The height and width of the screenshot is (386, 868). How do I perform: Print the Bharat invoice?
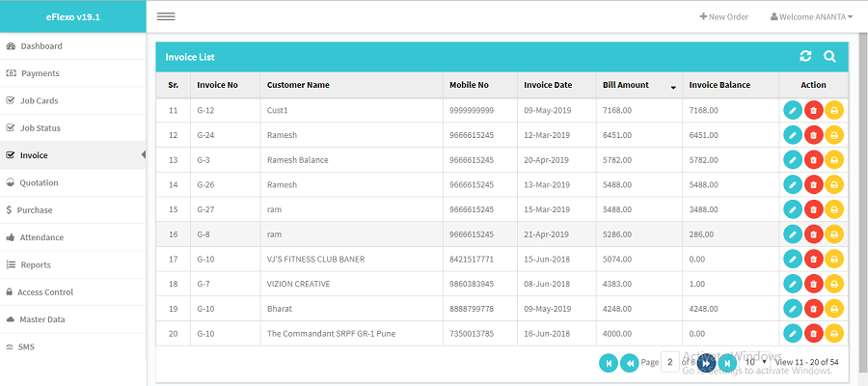833,309
